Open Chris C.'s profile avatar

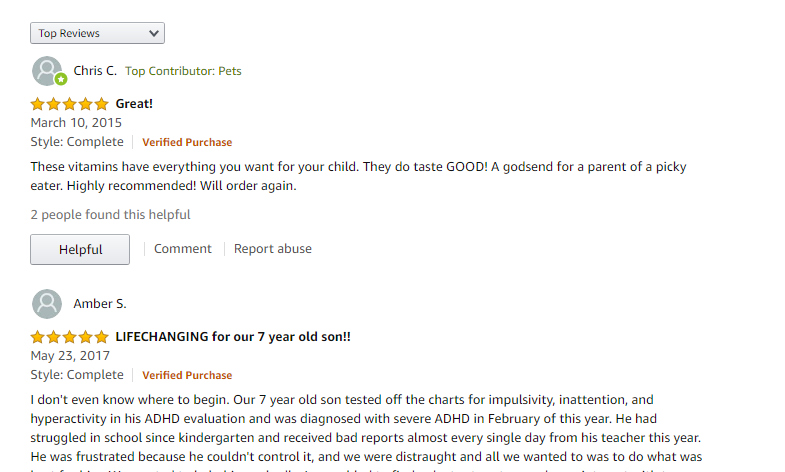[47, 71]
